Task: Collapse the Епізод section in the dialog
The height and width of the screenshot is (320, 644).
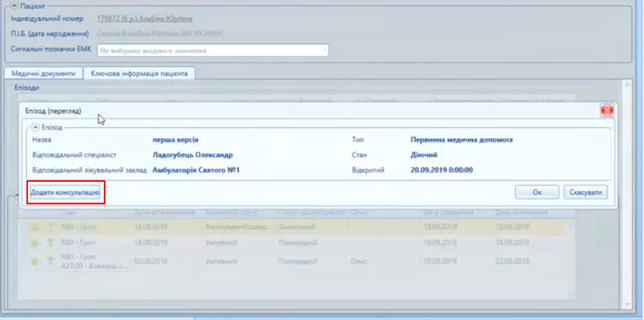Action: click(35, 127)
